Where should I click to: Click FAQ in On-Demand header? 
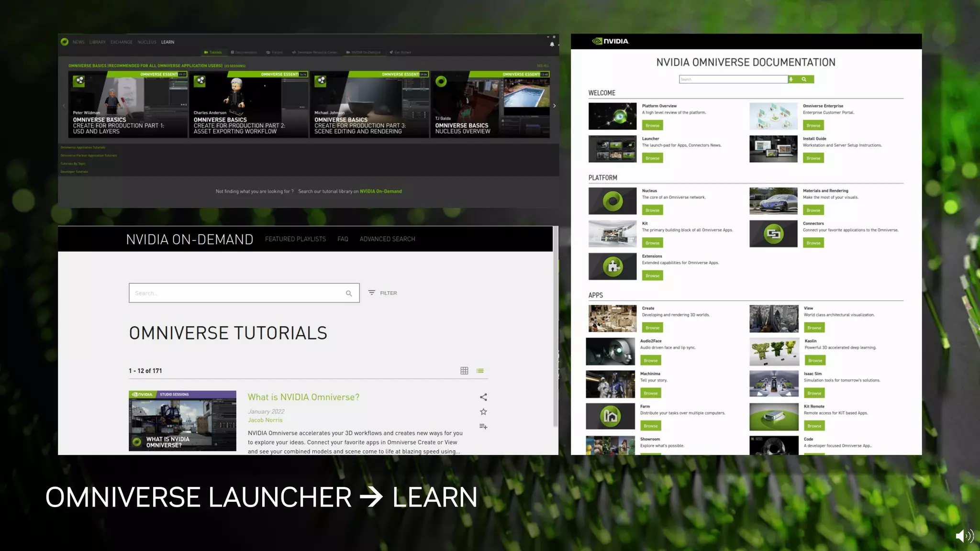343,239
